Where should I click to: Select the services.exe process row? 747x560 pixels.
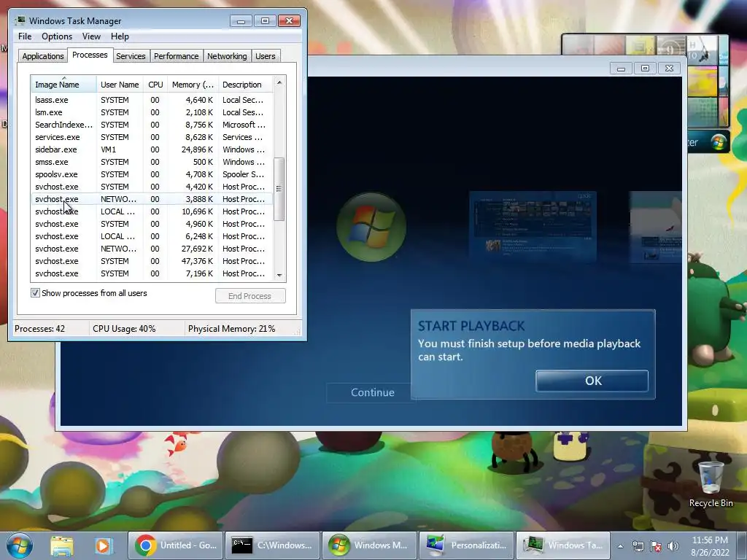tap(152, 137)
